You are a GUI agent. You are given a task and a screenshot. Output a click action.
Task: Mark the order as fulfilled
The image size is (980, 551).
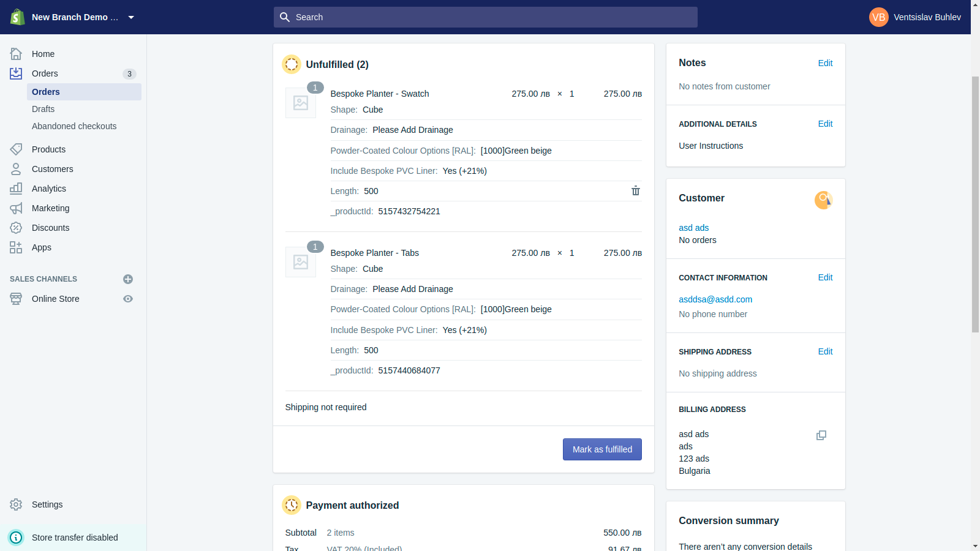(x=602, y=449)
